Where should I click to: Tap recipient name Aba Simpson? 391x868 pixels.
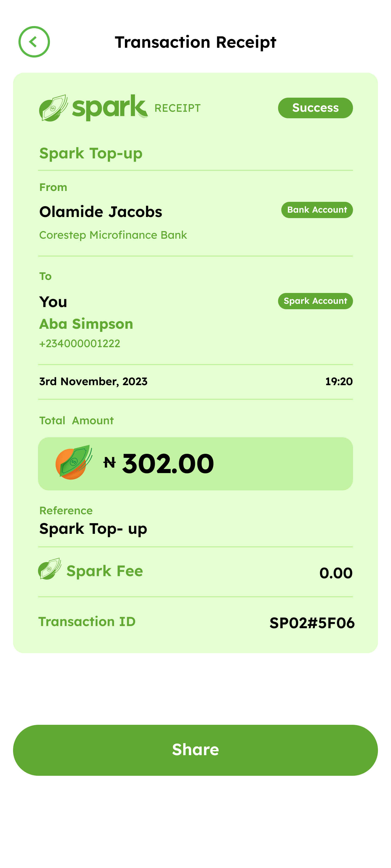[86, 324]
